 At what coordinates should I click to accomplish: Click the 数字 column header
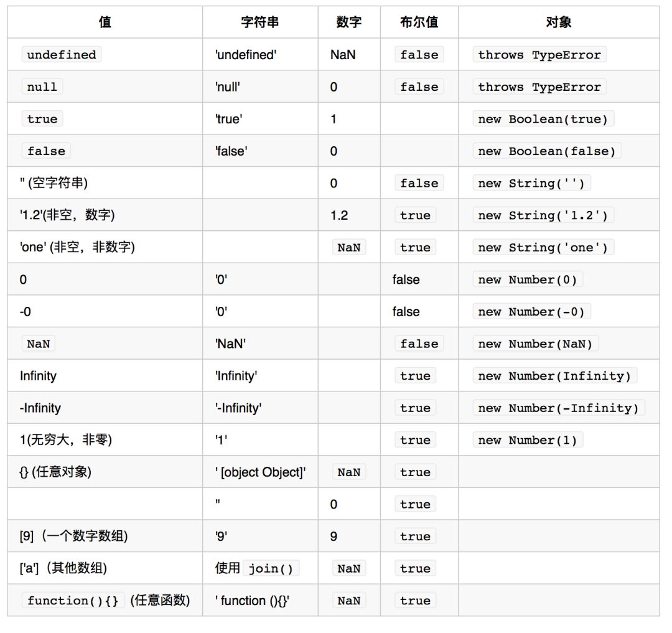tap(349, 22)
